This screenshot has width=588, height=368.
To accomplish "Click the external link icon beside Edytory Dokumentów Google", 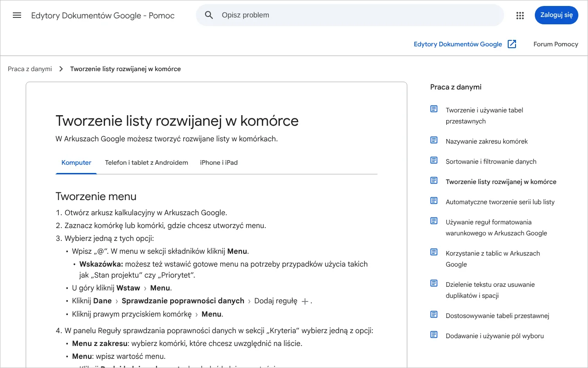I will (x=512, y=44).
